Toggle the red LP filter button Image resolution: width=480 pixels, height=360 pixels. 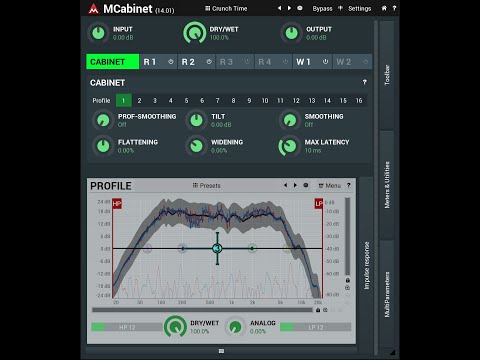pos(319,204)
